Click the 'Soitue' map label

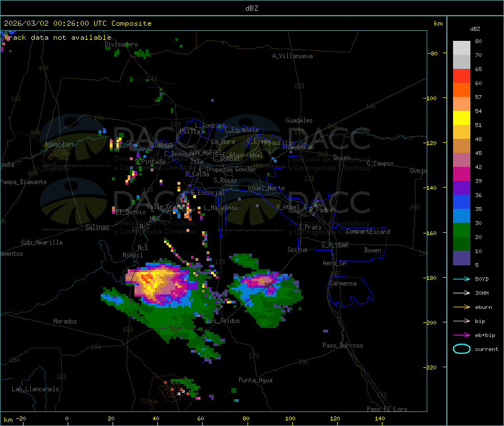[297, 250]
